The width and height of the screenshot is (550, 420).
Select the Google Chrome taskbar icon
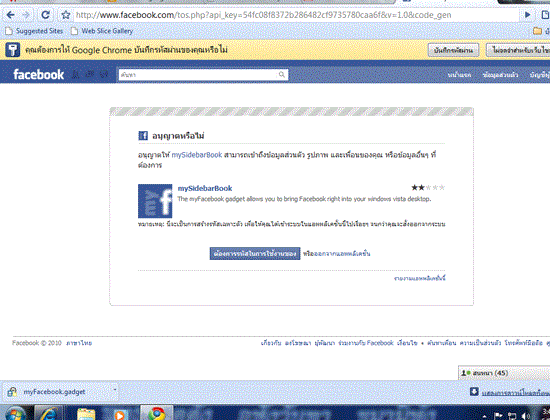157,413
